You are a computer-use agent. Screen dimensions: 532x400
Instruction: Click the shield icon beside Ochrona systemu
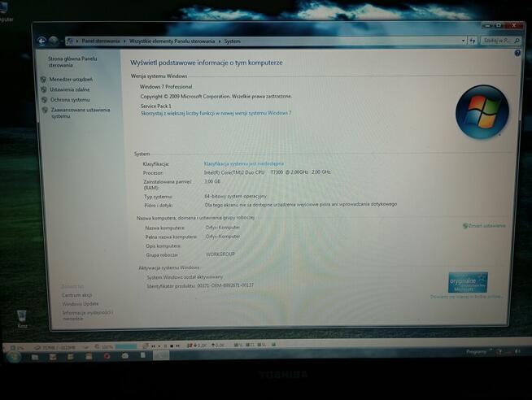click(x=44, y=100)
